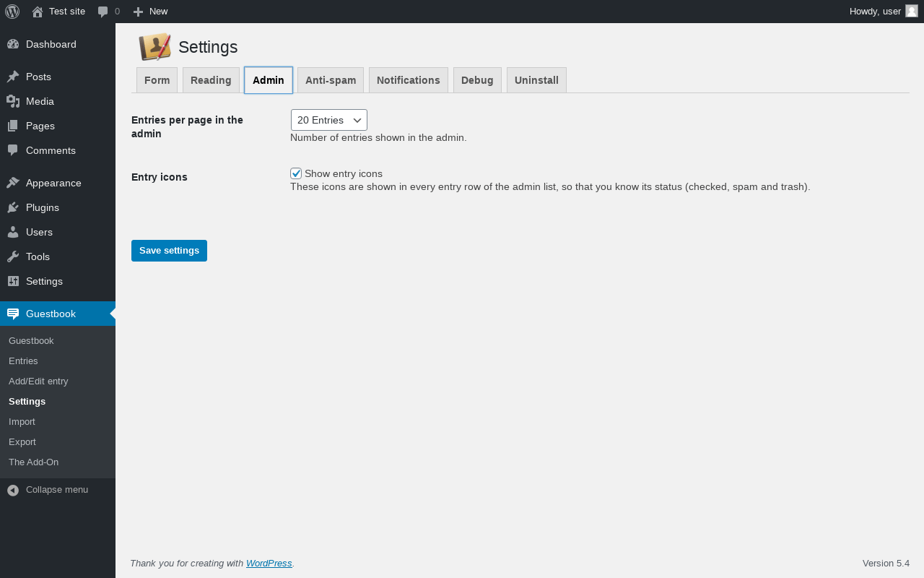Click the Tools wrench icon
Screen dimensions: 924x578
13,256
